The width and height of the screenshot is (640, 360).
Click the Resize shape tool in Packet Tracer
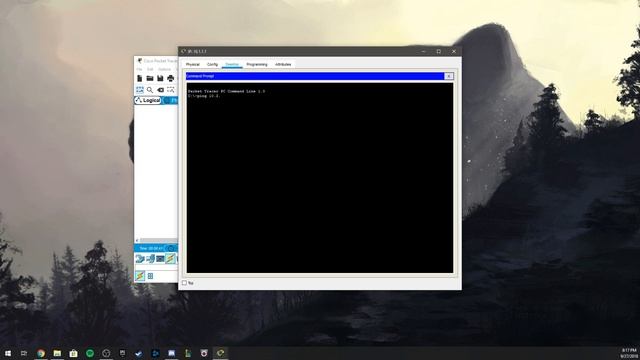pos(171,90)
